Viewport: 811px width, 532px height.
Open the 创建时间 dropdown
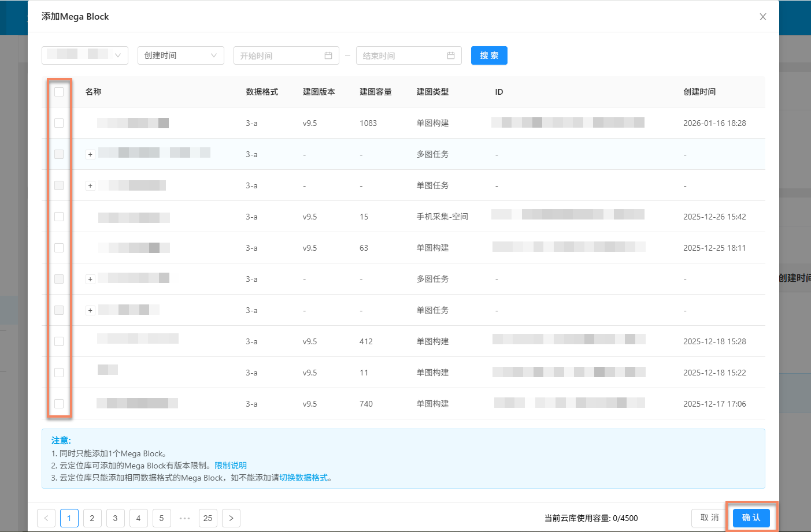point(180,55)
